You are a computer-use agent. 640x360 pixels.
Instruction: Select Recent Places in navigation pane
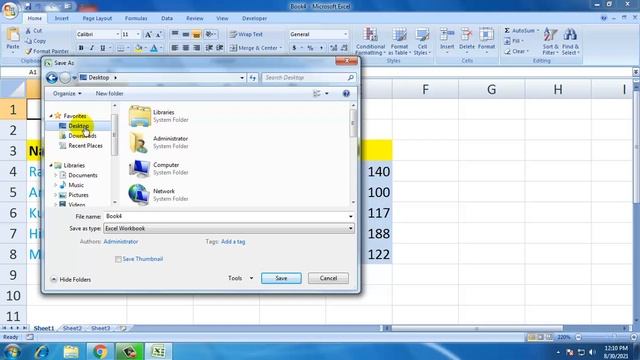pyautogui.click(x=85, y=146)
